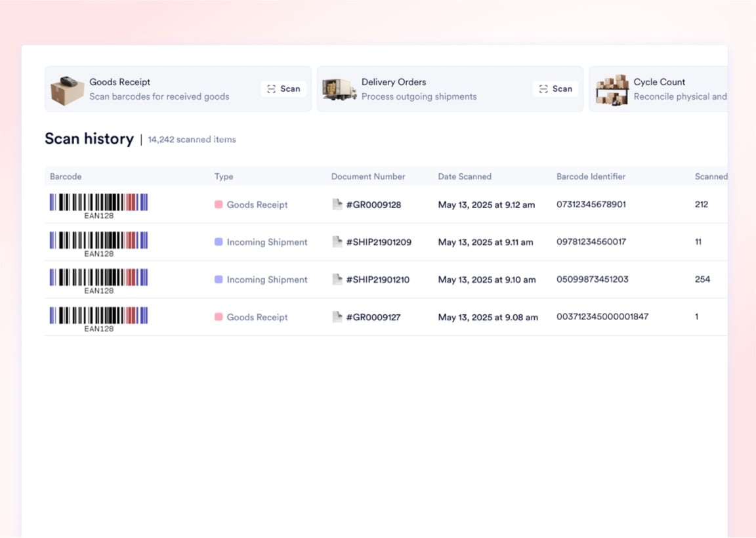
Task: Sort by Document Number column header
Action: click(368, 176)
